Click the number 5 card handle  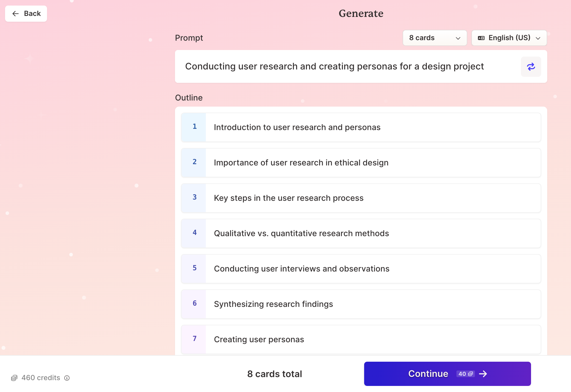(194, 269)
